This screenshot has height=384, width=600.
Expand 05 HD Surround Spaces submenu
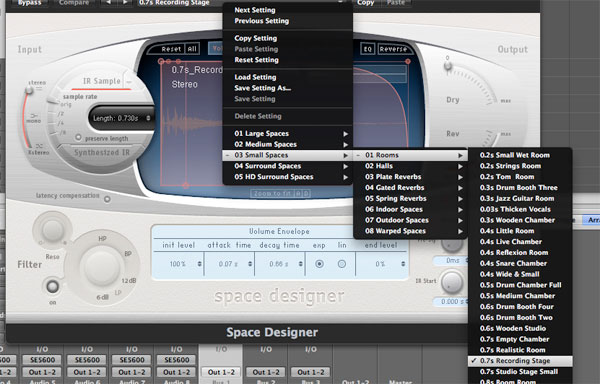tap(287, 177)
